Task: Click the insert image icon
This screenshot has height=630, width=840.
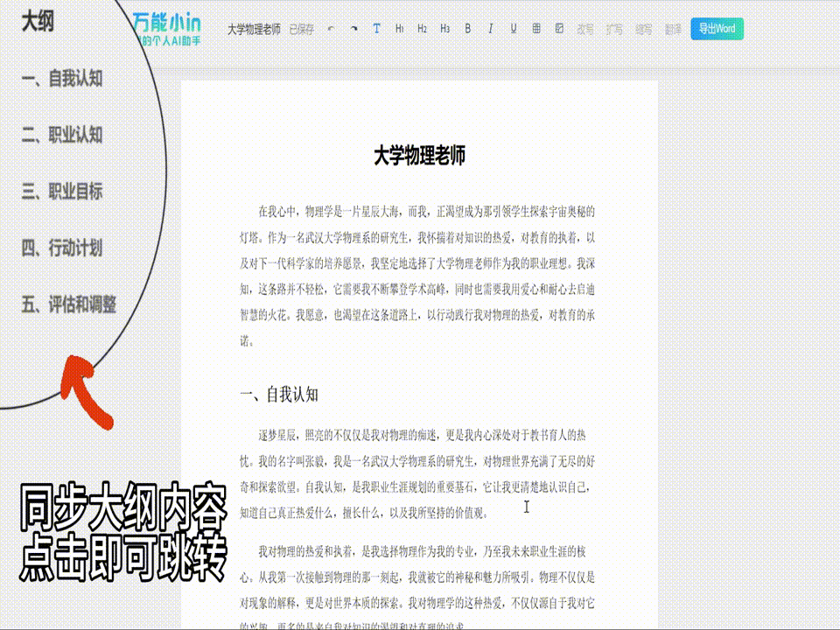Action: click(x=559, y=29)
